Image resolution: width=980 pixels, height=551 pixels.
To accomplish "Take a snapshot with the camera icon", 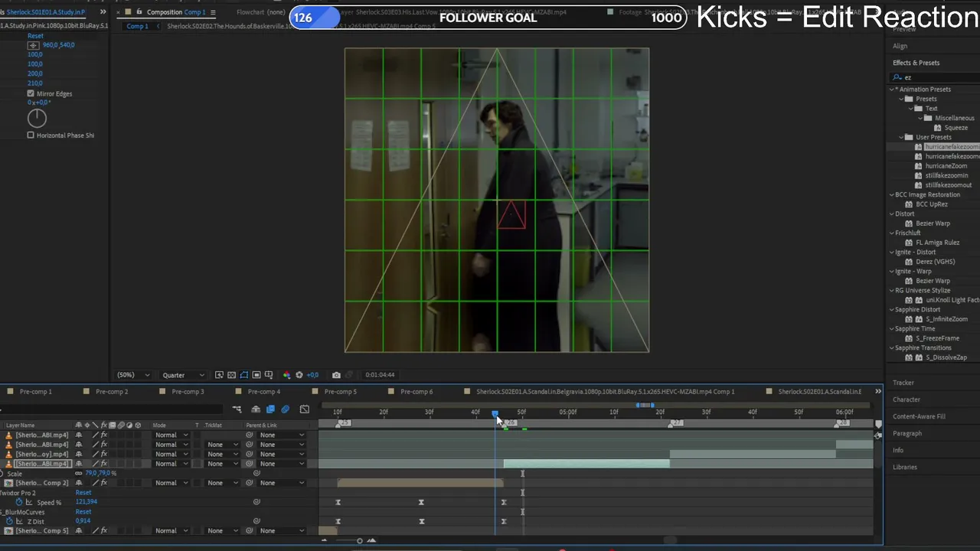I will [336, 375].
